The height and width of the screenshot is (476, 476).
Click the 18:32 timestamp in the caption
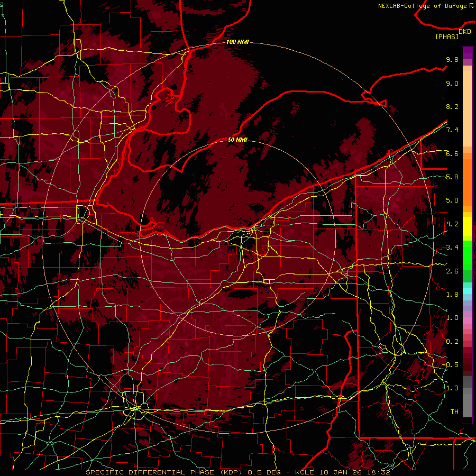tap(379, 472)
